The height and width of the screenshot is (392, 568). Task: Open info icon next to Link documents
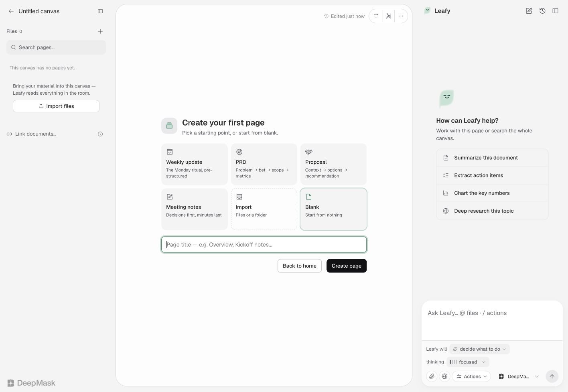pyautogui.click(x=100, y=134)
